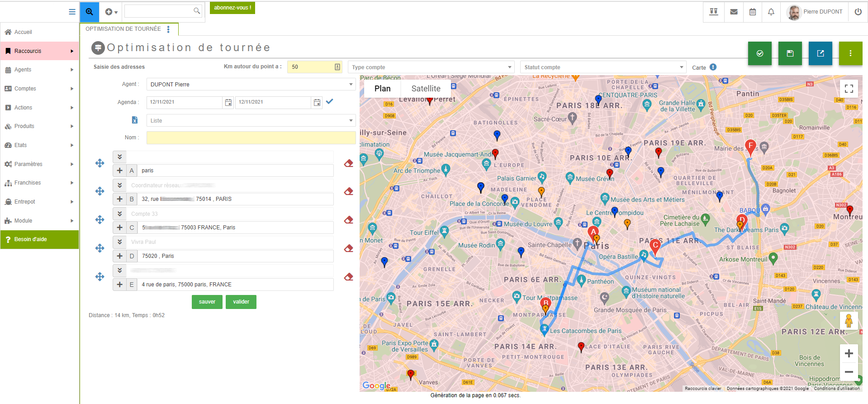868x404 pixels.
Task: Go to Accueil in sidebar
Action: pos(39,32)
